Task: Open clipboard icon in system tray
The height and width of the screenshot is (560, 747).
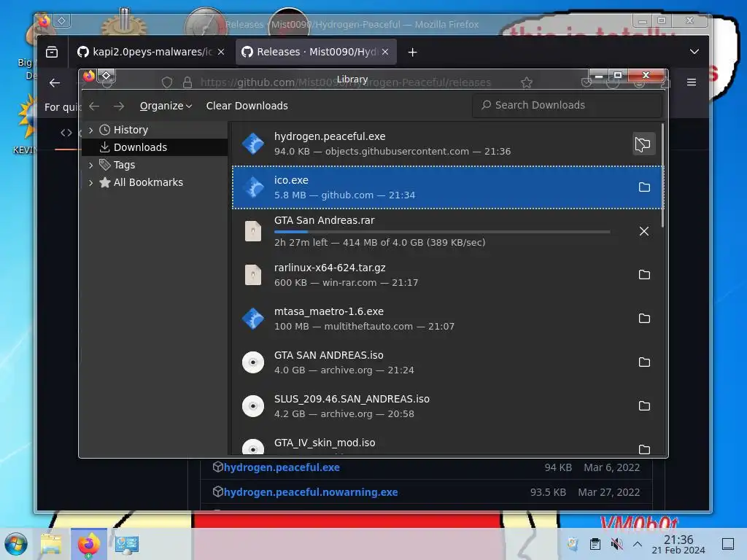Action: click(x=595, y=544)
